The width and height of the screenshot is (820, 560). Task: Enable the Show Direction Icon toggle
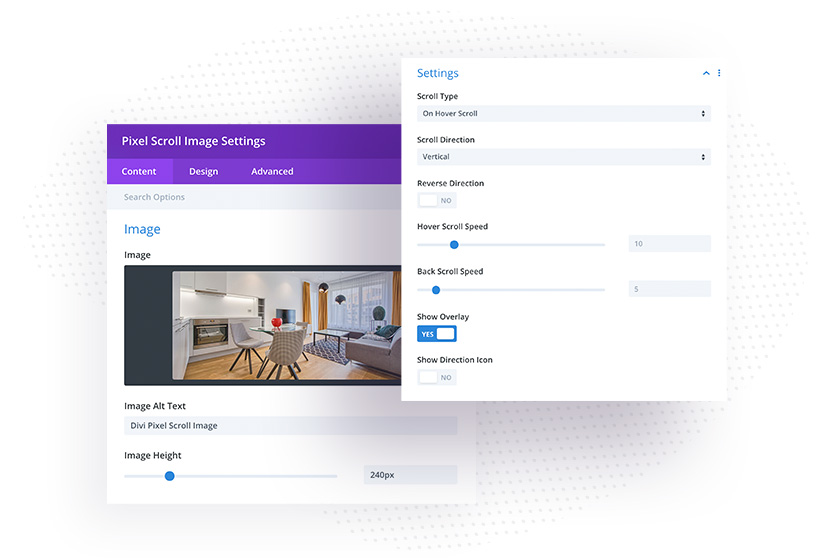click(437, 377)
